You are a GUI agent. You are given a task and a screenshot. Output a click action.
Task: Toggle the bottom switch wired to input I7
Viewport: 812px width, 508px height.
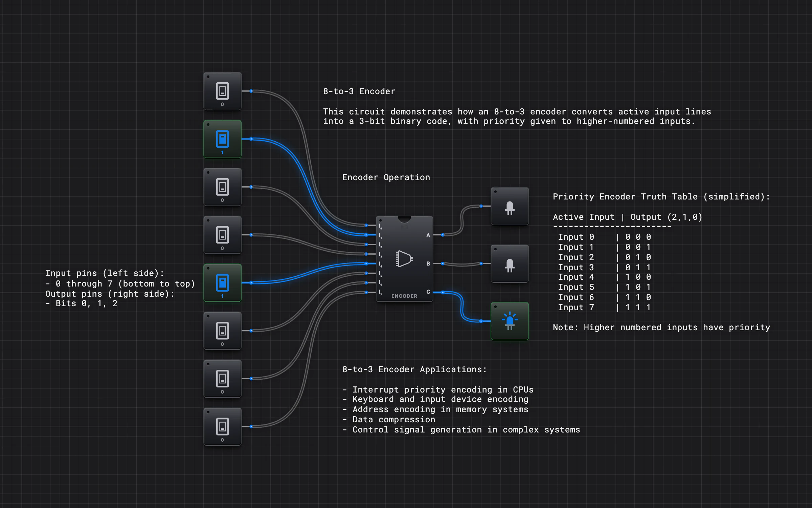pyautogui.click(x=222, y=426)
